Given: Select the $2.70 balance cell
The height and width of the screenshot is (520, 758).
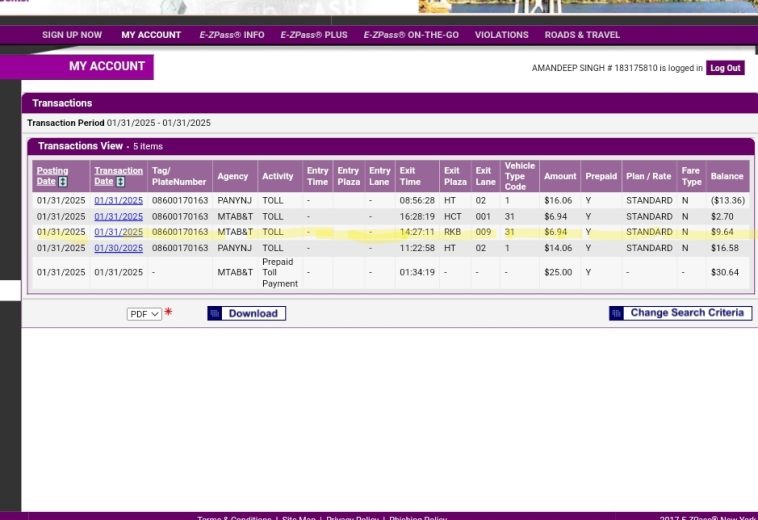Looking at the screenshot, I should (722, 217).
